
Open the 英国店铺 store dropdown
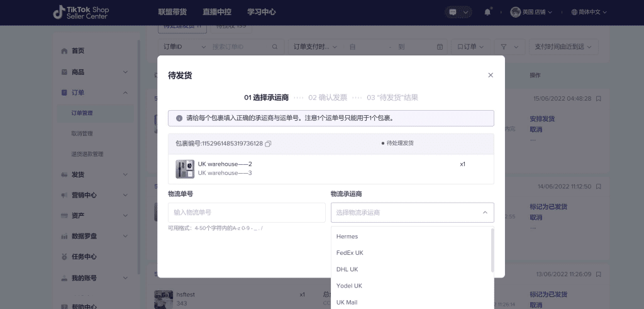coord(531,13)
